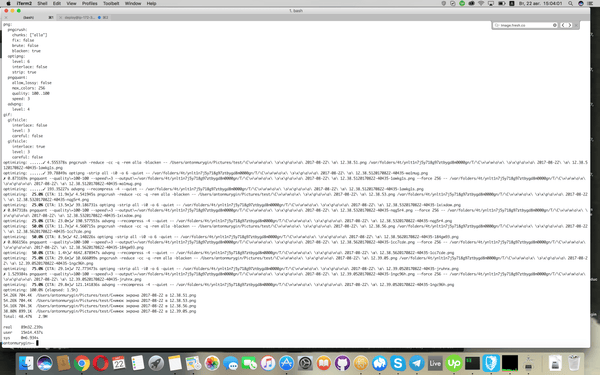Open the Shell menu
The height and width of the screenshot is (375, 600).
[42, 3]
